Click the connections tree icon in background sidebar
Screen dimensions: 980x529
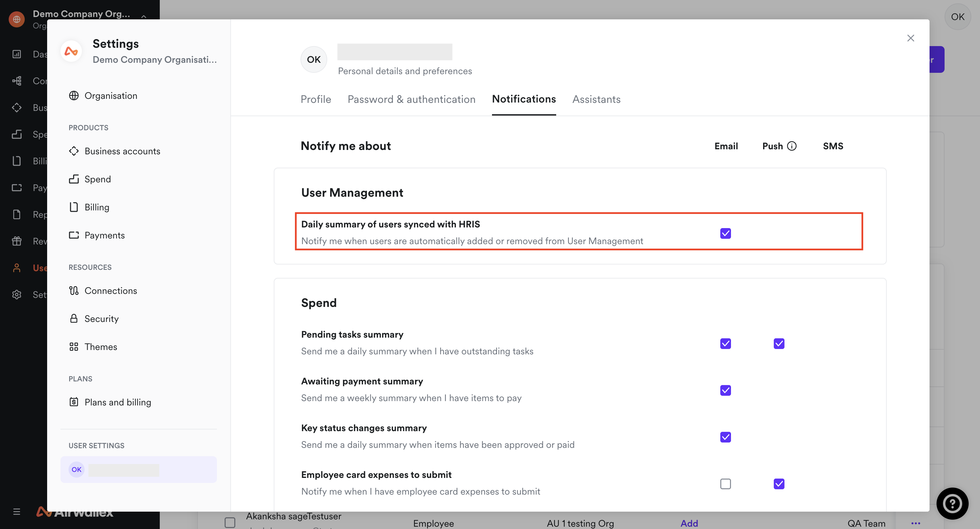[x=17, y=81]
